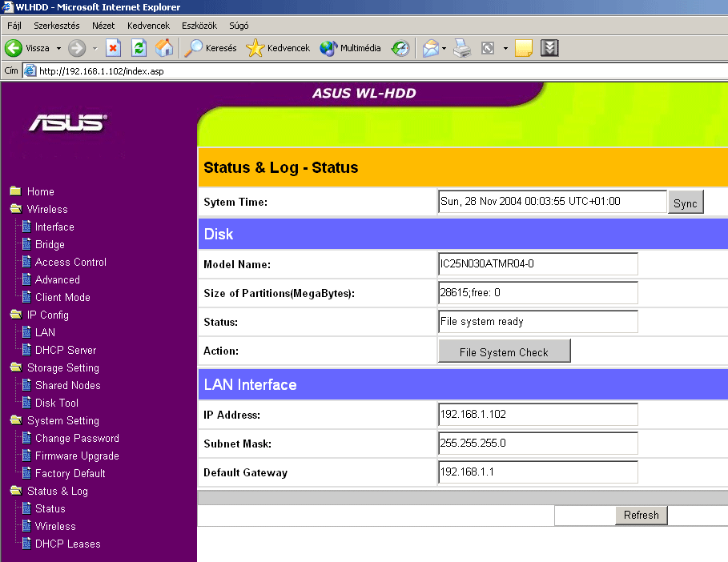
Task: Open Keresés search magnifier
Action: click(x=211, y=48)
